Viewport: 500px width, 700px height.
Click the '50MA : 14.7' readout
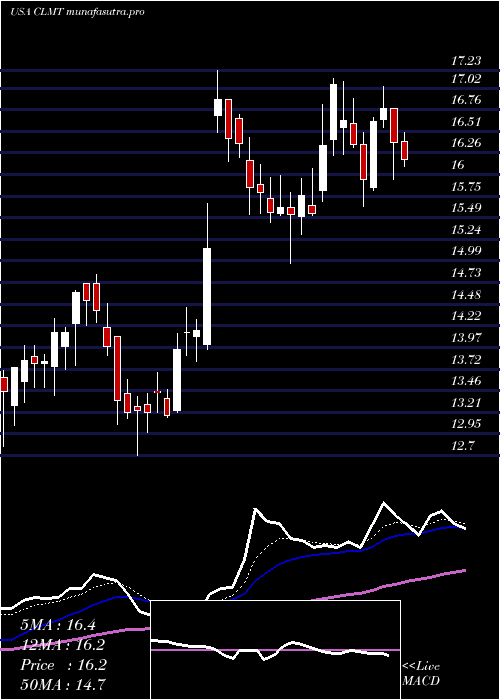pos(63,685)
